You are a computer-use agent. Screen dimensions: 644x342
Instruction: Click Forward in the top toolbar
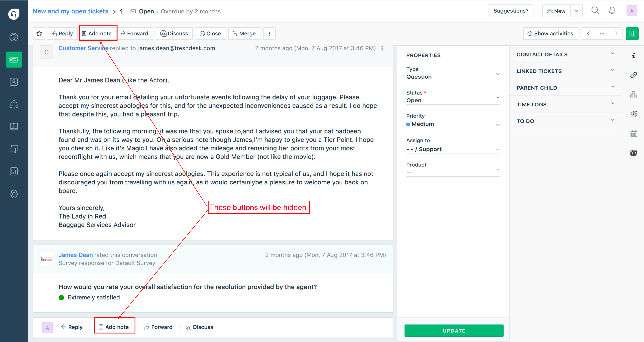click(x=135, y=34)
